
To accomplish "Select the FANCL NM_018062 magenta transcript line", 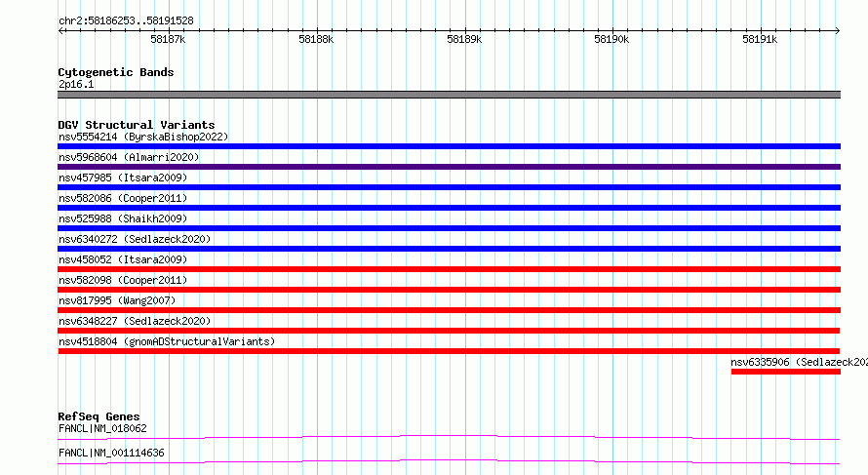I will pos(449,437).
